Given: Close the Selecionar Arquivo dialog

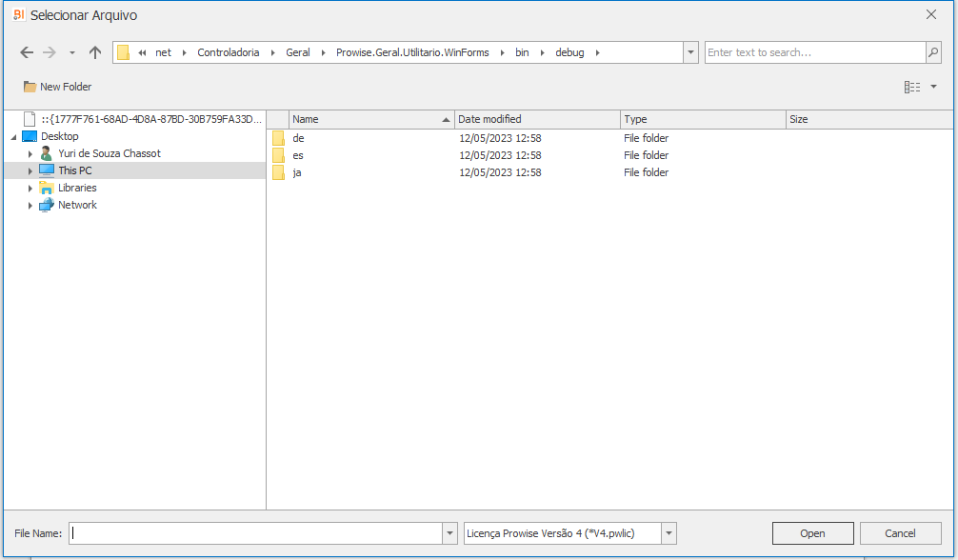Looking at the screenshot, I should (931, 14).
